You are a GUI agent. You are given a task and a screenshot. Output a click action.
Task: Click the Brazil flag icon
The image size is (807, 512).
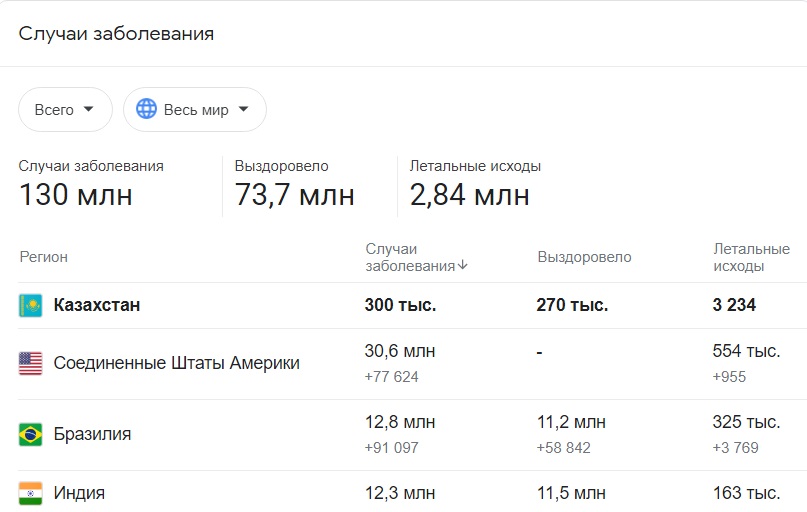(x=30, y=434)
